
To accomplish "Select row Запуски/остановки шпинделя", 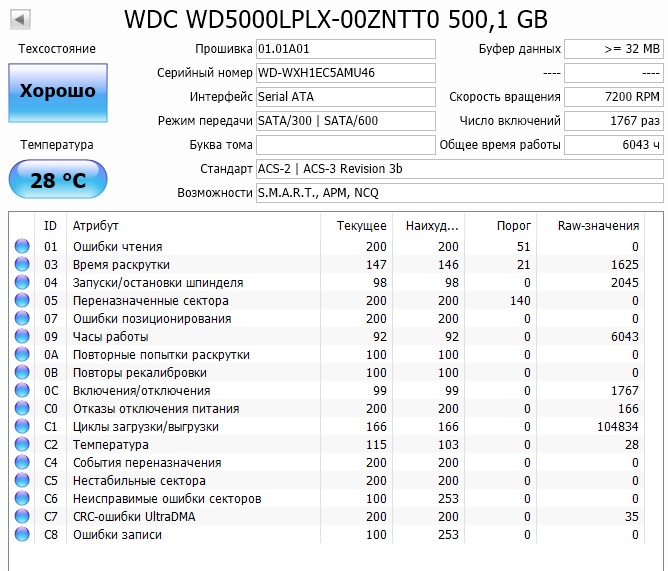I will click(326, 282).
